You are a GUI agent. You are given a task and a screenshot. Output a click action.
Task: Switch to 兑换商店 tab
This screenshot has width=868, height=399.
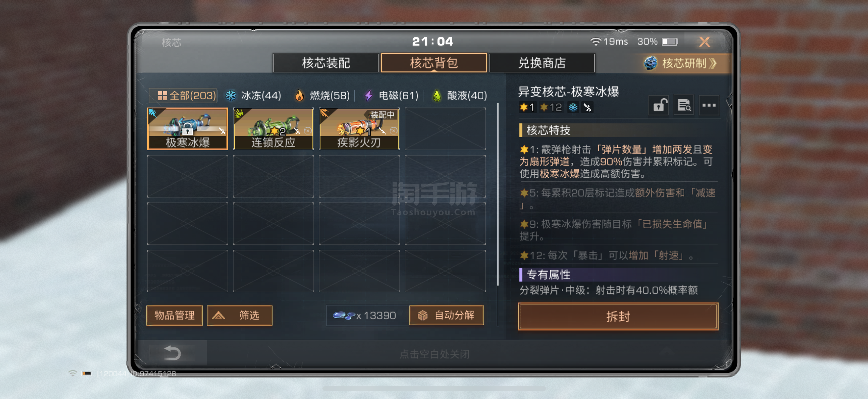tap(542, 63)
